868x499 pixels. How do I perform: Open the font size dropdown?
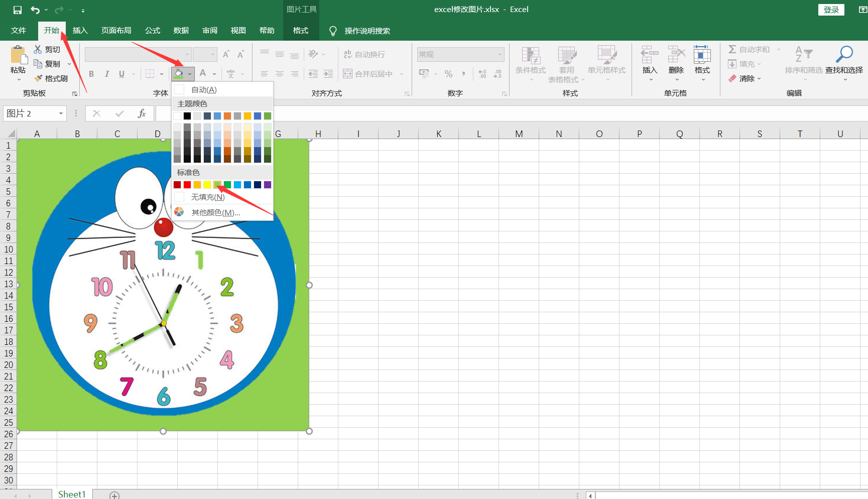[x=213, y=54]
